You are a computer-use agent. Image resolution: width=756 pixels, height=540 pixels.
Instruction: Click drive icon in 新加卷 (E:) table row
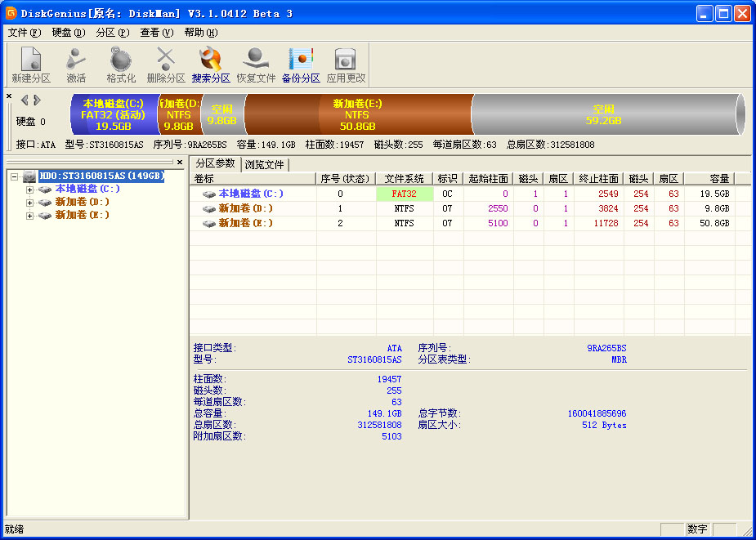208,223
